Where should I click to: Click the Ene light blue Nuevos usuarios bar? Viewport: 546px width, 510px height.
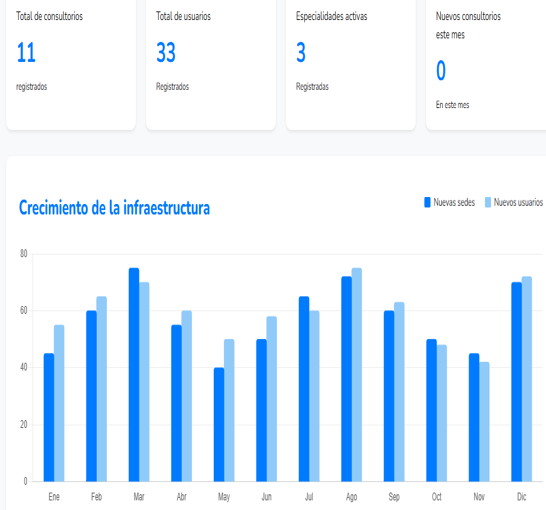pos(59,403)
